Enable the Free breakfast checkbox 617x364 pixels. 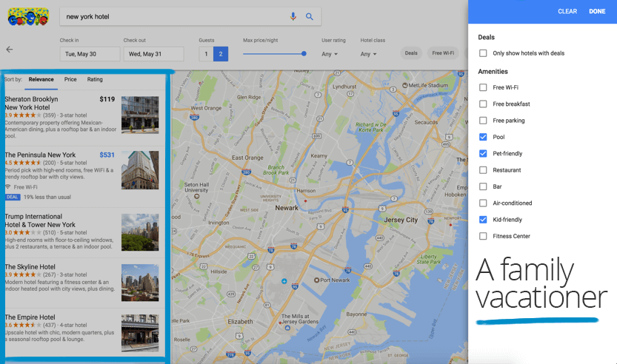[x=483, y=104]
